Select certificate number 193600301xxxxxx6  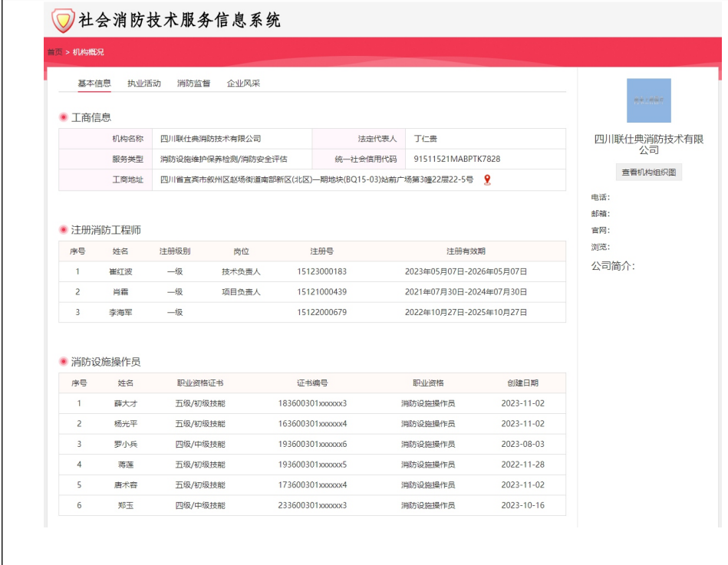point(312,445)
